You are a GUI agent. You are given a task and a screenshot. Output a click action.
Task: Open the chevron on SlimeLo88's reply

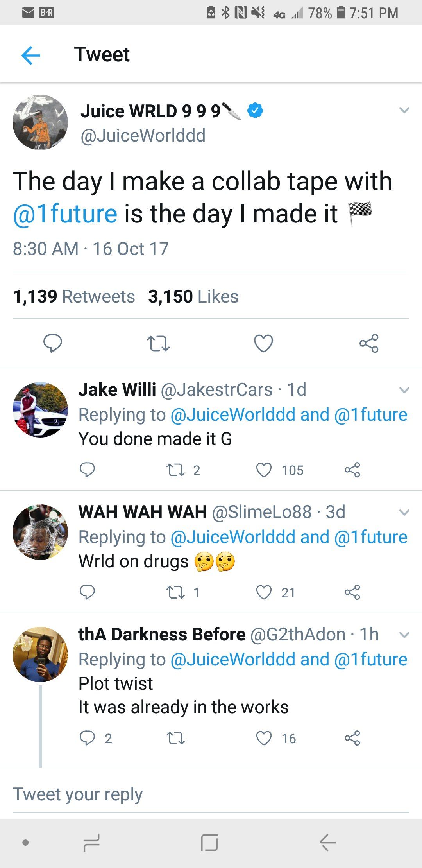point(404,512)
